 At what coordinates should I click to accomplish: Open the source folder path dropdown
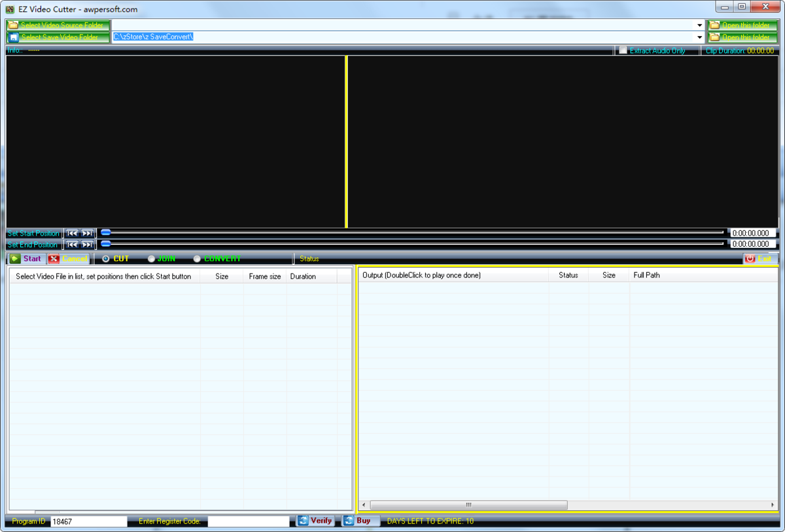point(699,26)
